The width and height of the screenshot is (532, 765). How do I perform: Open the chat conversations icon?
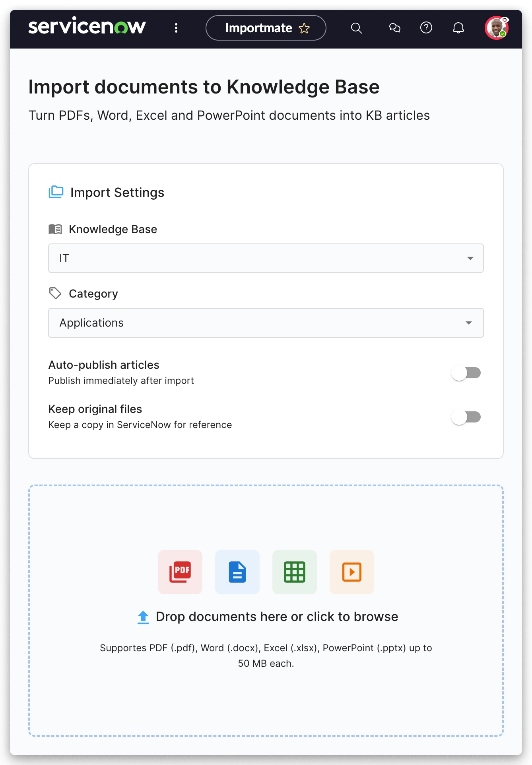point(394,28)
